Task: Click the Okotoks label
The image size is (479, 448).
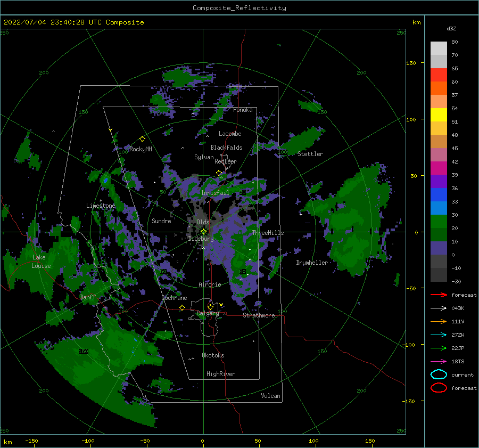Action: [x=213, y=355]
